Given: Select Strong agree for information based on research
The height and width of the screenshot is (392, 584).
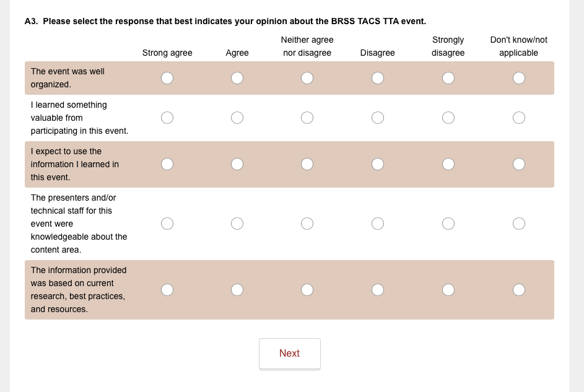Looking at the screenshot, I should [x=167, y=290].
